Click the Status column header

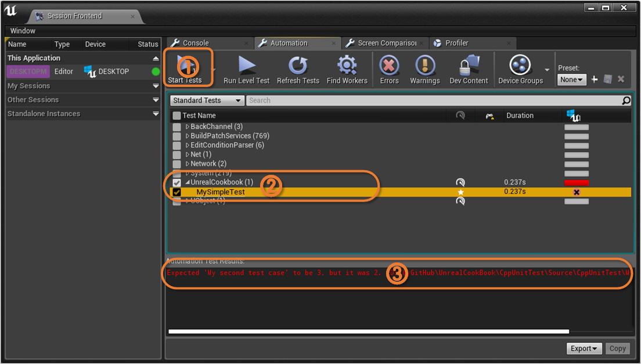click(147, 44)
